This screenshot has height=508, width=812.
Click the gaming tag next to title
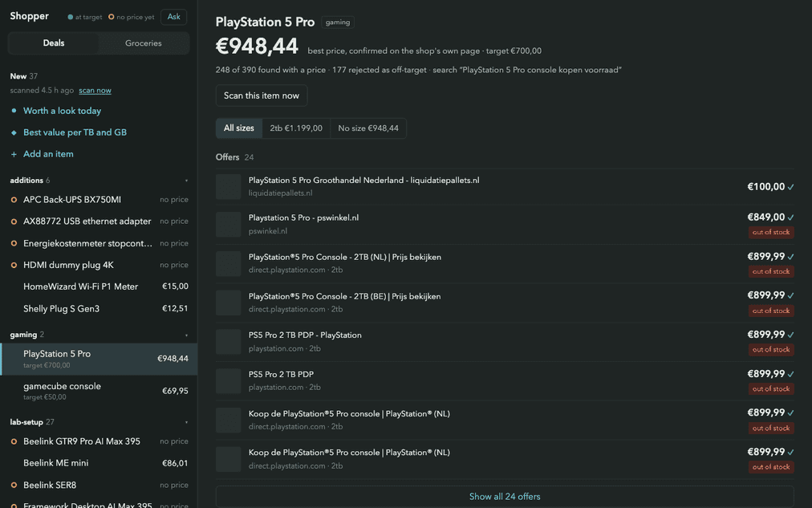[x=338, y=22]
